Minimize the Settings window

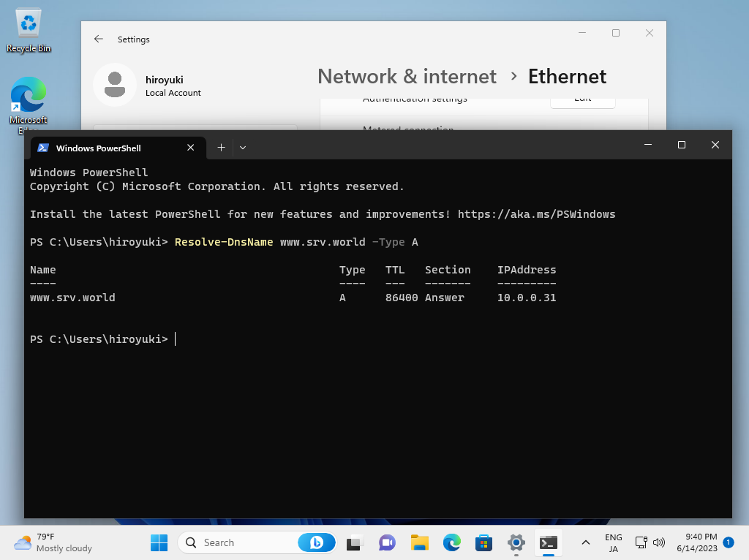pyautogui.click(x=581, y=33)
